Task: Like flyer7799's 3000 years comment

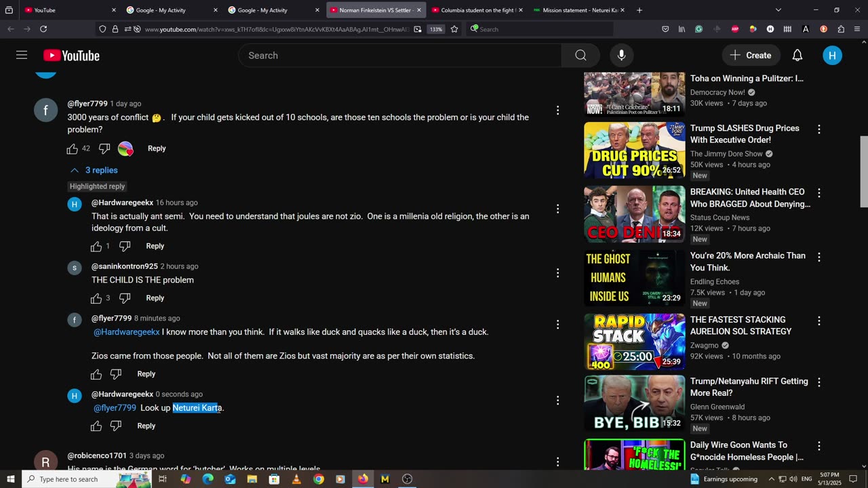Action: click(x=73, y=148)
